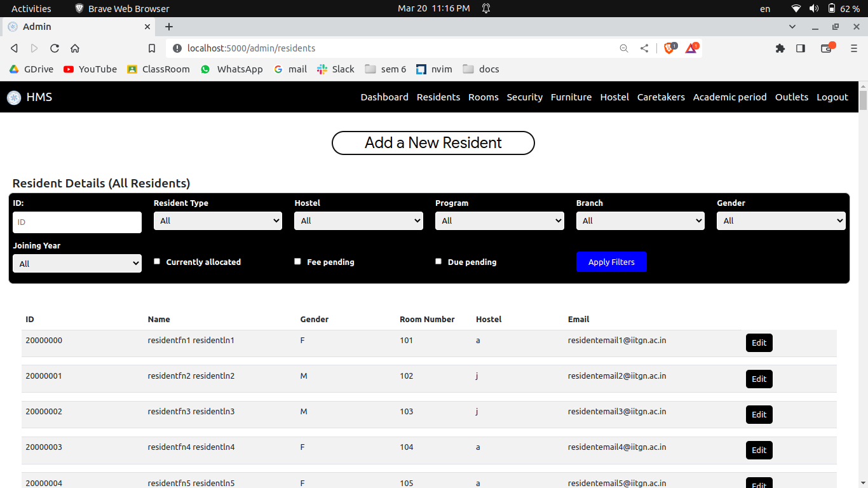
Task: Go to the Caretakers section
Action: click(661, 97)
